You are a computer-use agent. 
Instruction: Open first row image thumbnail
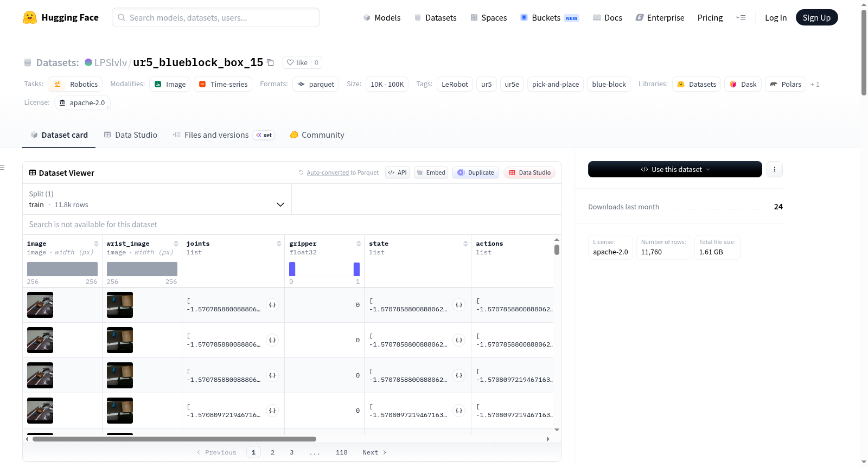click(40, 305)
